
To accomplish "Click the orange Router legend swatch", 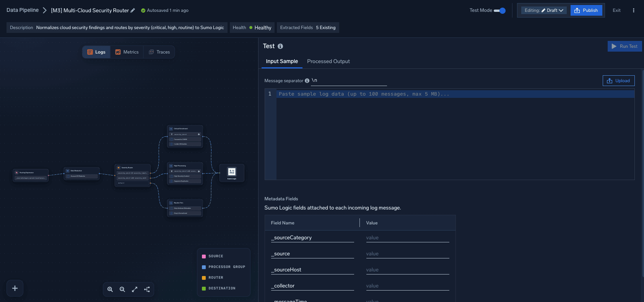I will (x=204, y=278).
